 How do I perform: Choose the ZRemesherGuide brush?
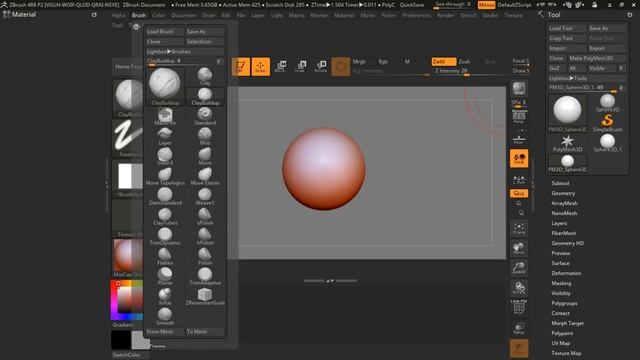pyautogui.click(x=205, y=296)
